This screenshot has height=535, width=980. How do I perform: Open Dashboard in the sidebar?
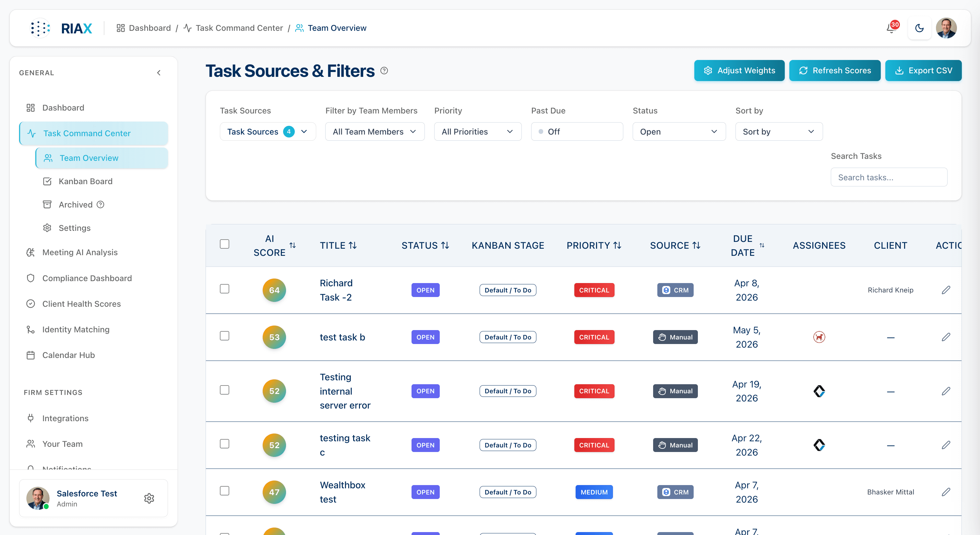pos(94,108)
